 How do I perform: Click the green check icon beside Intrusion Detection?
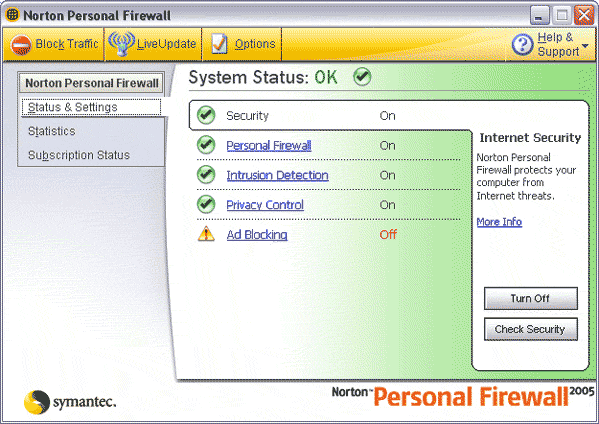[206, 175]
